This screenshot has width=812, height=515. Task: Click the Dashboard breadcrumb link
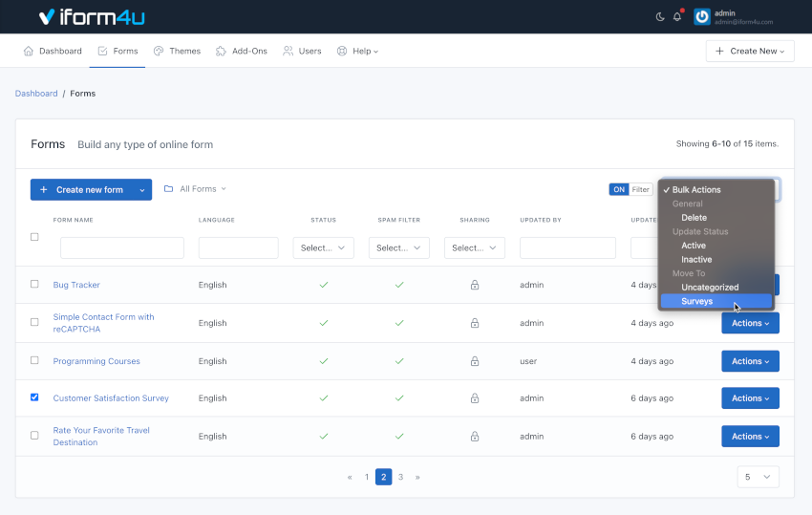[36, 94]
